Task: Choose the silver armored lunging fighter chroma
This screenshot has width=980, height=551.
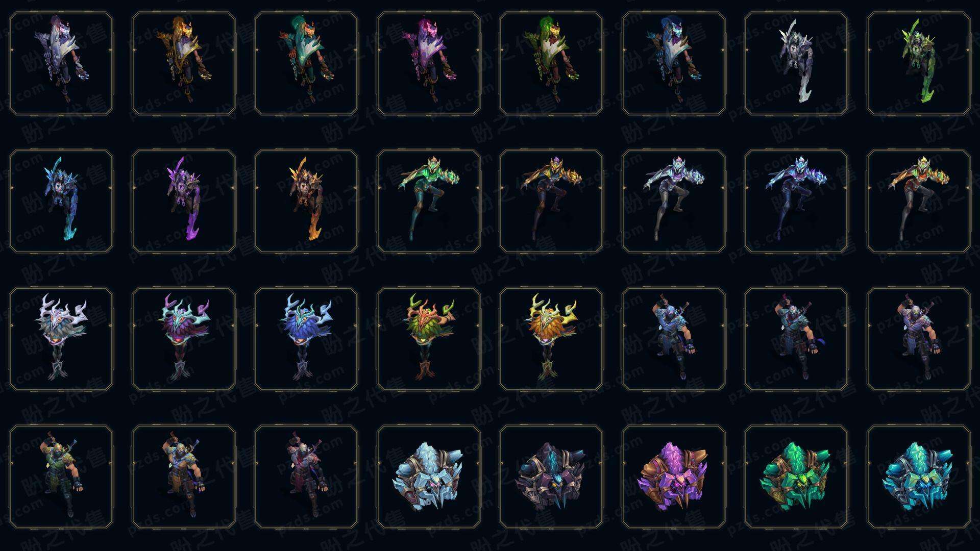Action: 674,201
